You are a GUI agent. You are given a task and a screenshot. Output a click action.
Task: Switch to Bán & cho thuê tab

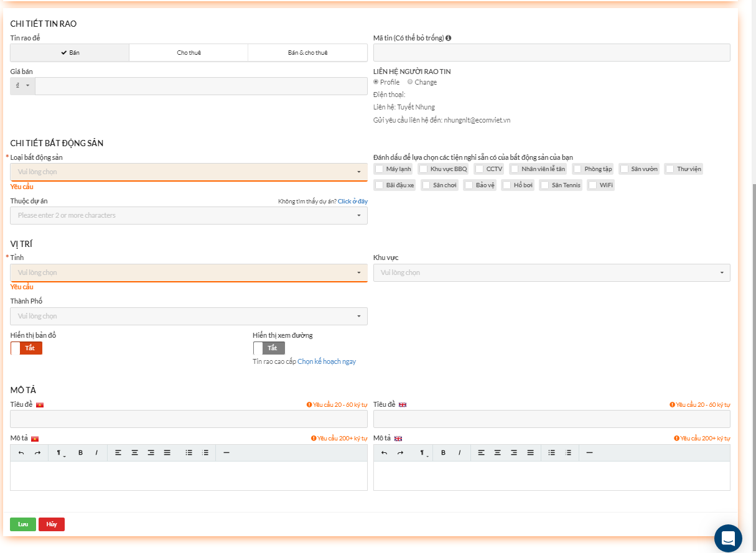coord(307,53)
